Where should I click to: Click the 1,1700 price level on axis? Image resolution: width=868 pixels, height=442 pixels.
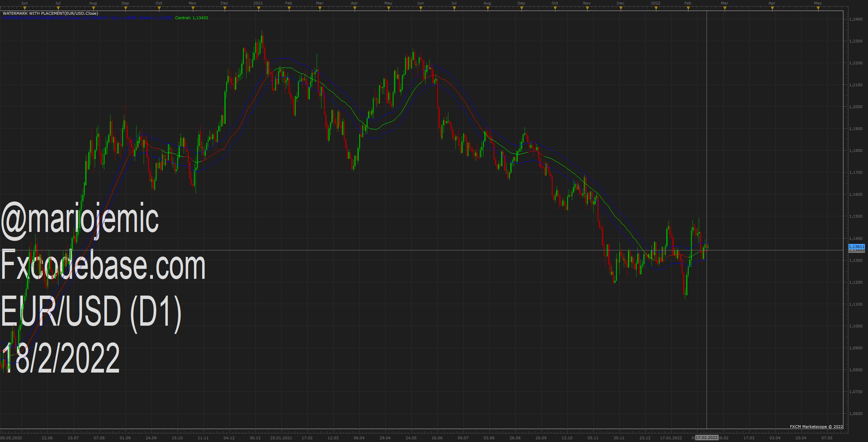[856, 172]
